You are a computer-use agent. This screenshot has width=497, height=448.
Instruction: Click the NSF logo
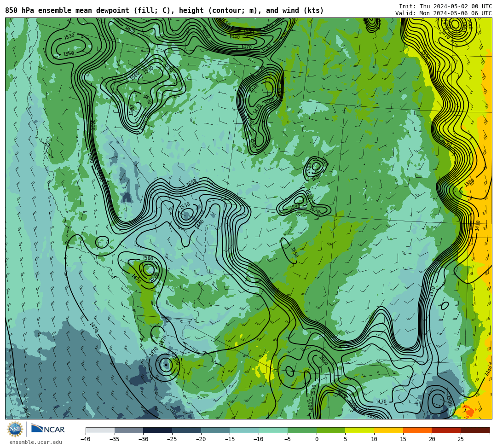[15, 430]
